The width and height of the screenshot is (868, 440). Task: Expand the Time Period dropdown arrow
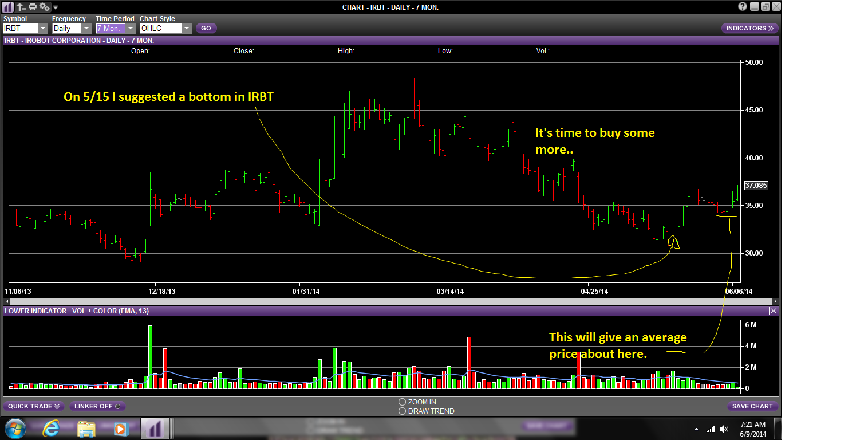pos(130,28)
